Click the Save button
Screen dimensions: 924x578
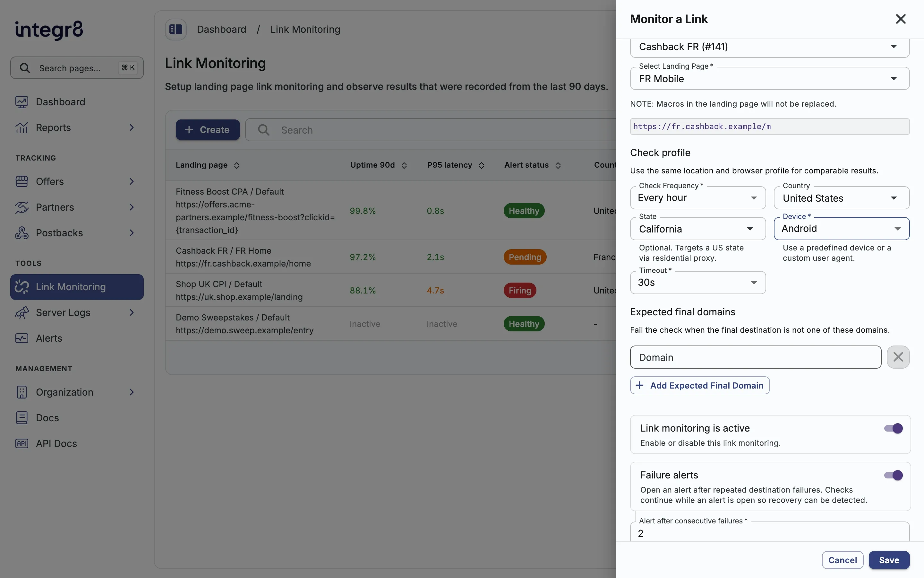[x=889, y=560]
